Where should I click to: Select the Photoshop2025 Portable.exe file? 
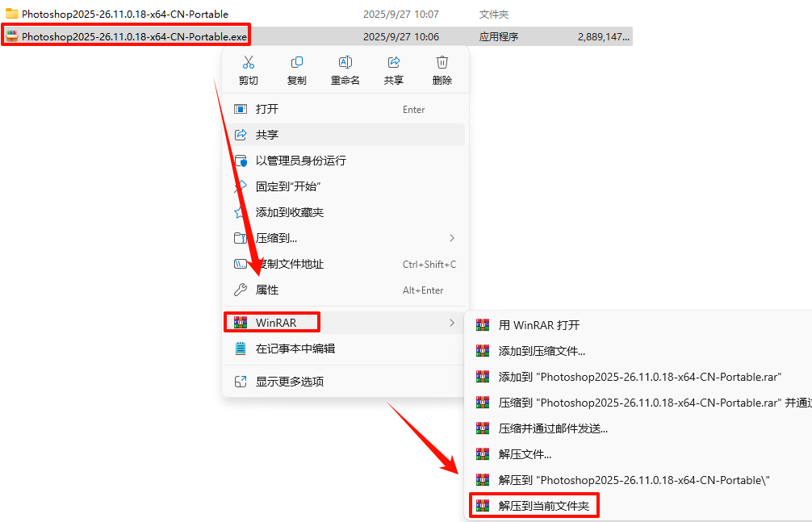point(317,37)
